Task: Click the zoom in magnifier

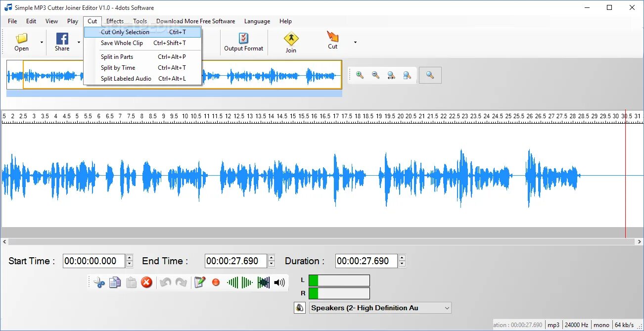Action: tap(360, 75)
